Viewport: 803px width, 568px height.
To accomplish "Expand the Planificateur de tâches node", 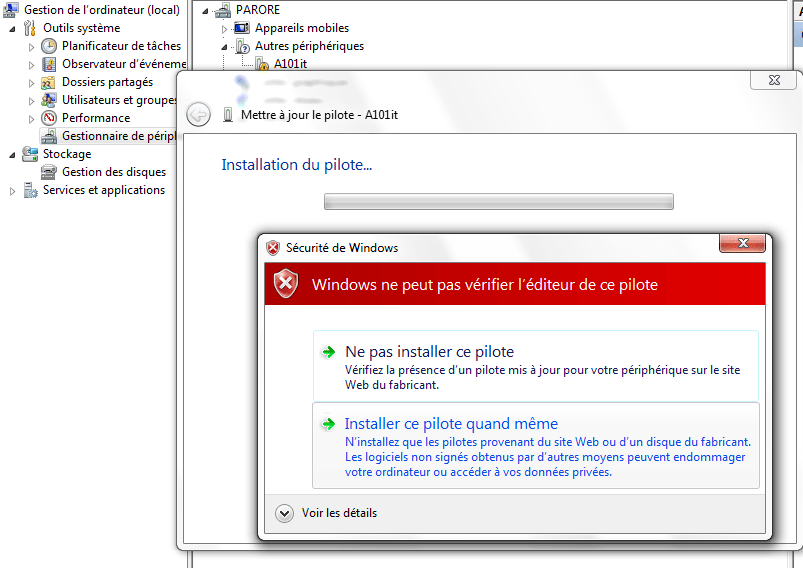I will coord(31,47).
